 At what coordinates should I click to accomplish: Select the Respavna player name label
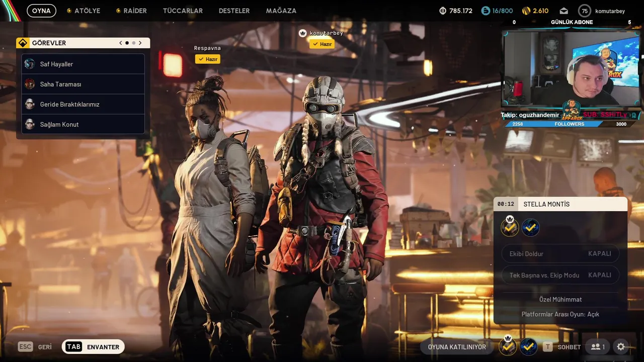click(x=207, y=48)
